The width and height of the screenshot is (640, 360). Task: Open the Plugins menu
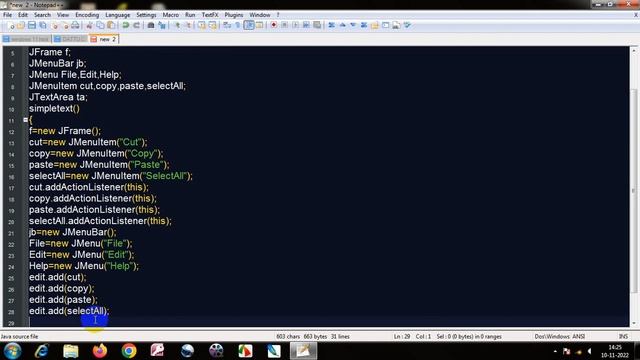[x=234, y=15]
